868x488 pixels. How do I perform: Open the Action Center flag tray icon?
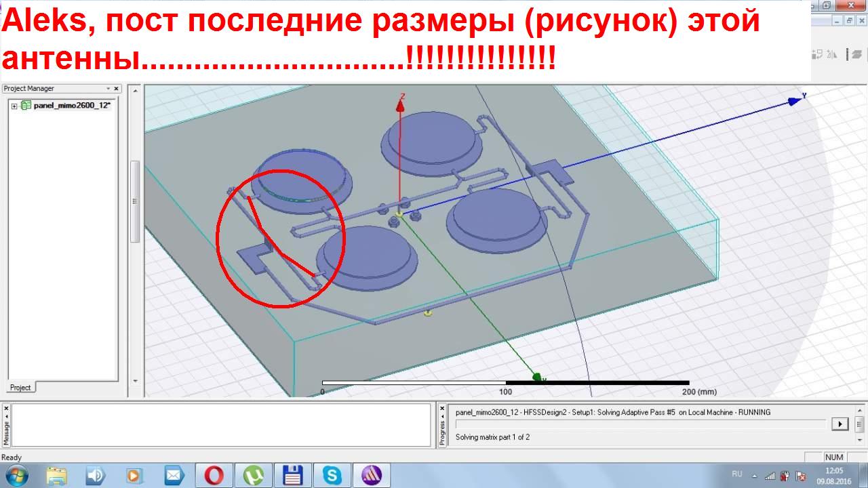coord(801,475)
